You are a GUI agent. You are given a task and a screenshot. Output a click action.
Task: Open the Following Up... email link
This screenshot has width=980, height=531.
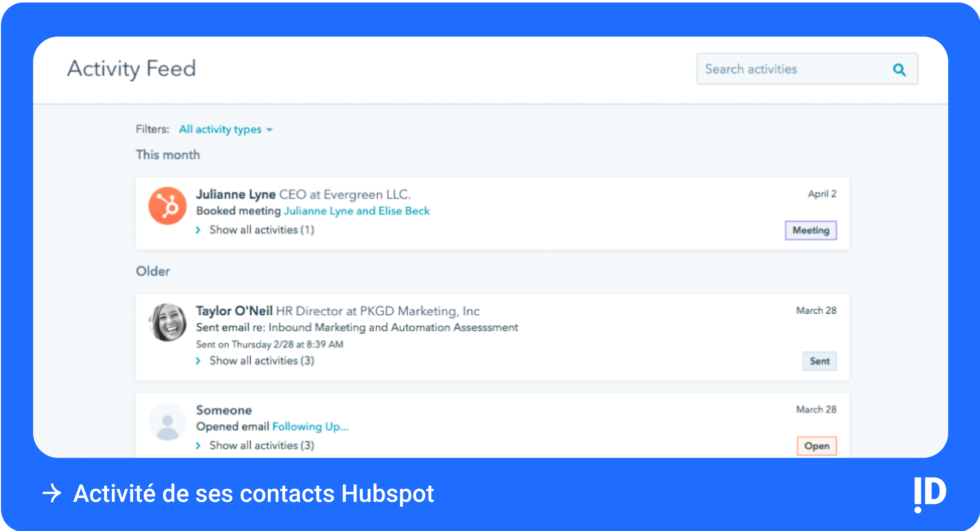(x=310, y=426)
